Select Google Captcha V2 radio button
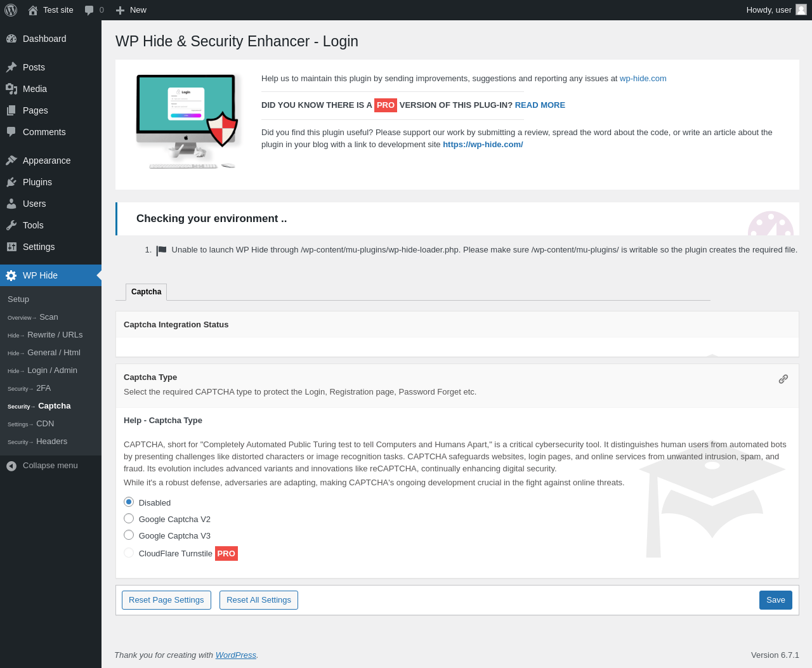Screen dimensions: 812x668 [129, 518]
